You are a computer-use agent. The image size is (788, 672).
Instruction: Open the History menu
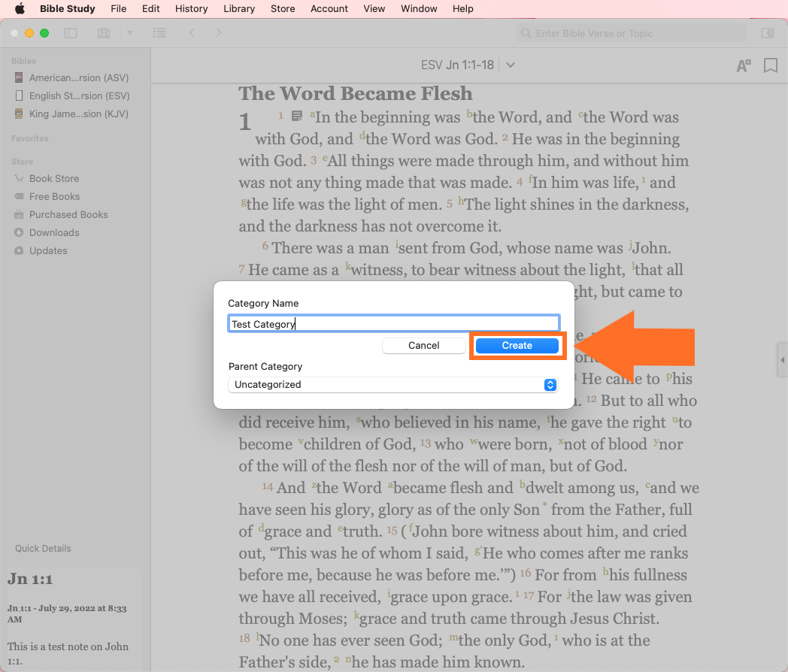[x=191, y=8]
